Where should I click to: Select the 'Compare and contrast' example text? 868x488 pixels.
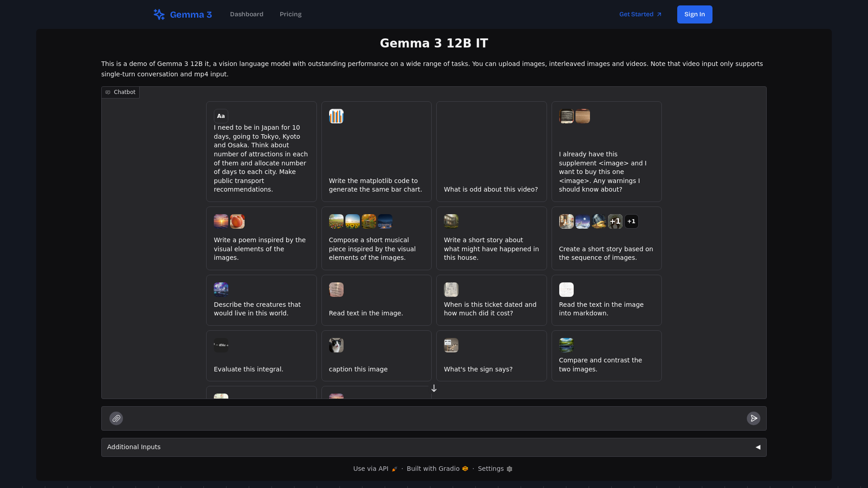point(600,365)
